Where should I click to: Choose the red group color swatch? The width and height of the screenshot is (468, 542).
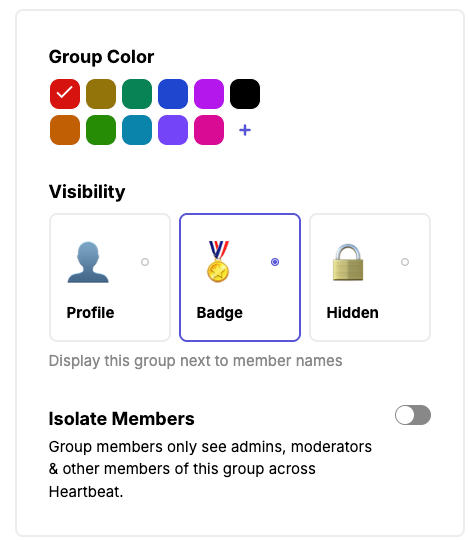65,94
